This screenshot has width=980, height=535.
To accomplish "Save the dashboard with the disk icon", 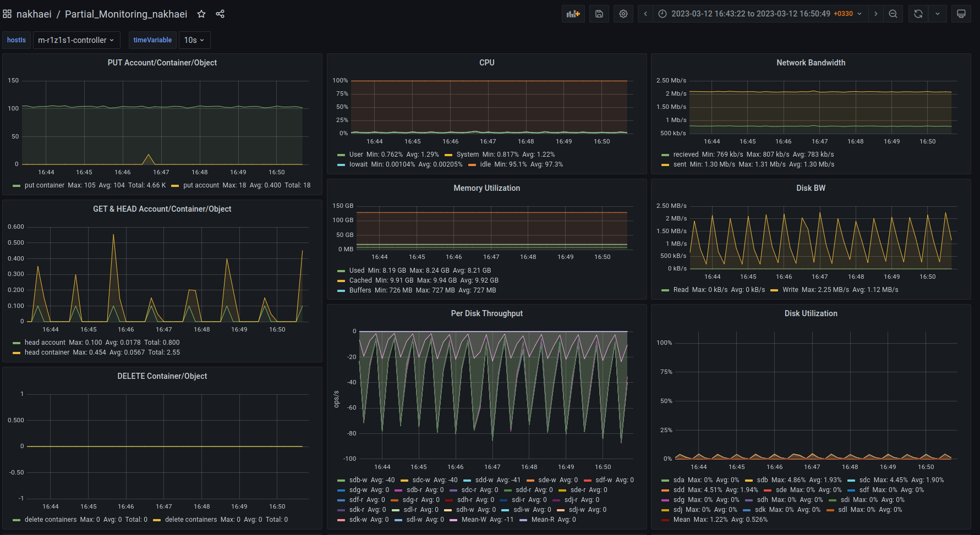I will click(599, 14).
